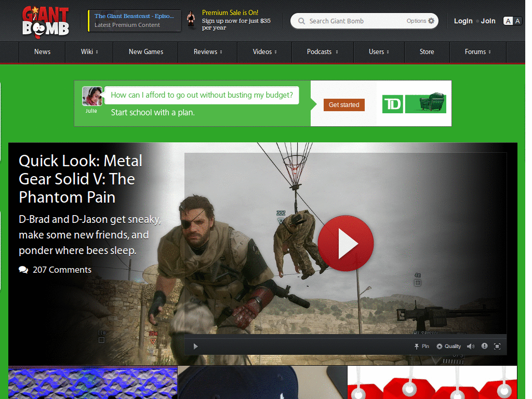Click the TD bank logo

(393, 104)
